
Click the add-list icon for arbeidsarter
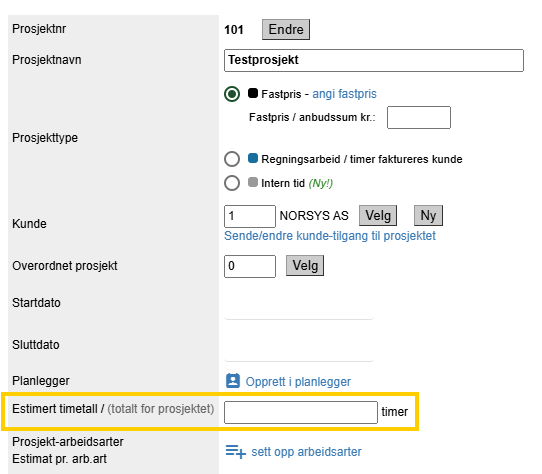click(235, 452)
